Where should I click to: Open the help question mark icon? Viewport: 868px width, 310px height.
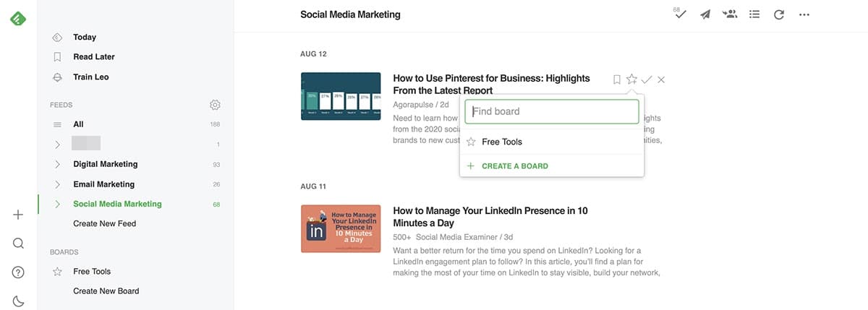pyautogui.click(x=19, y=272)
